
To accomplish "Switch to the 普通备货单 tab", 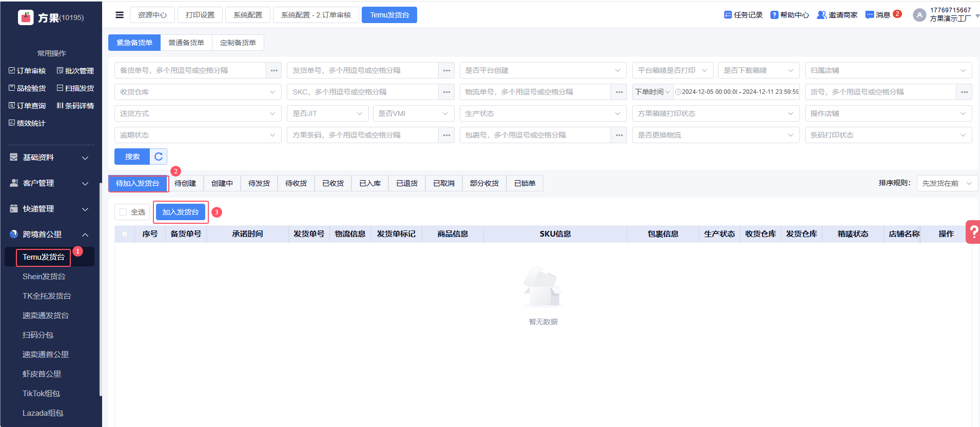I will click(x=186, y=43).
